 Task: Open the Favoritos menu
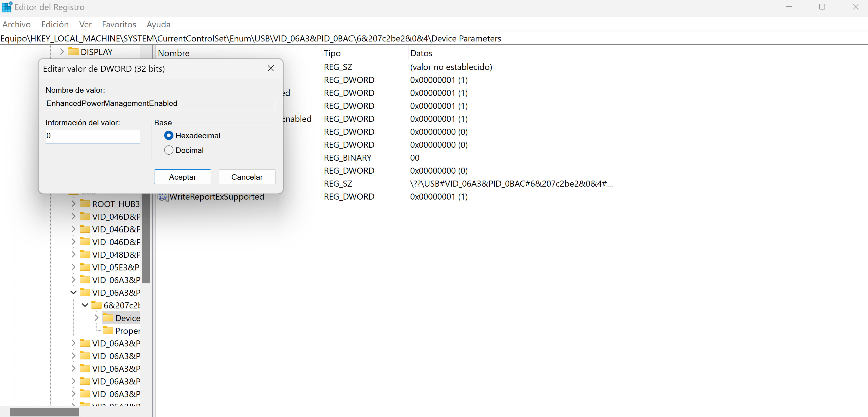(119, 24)
